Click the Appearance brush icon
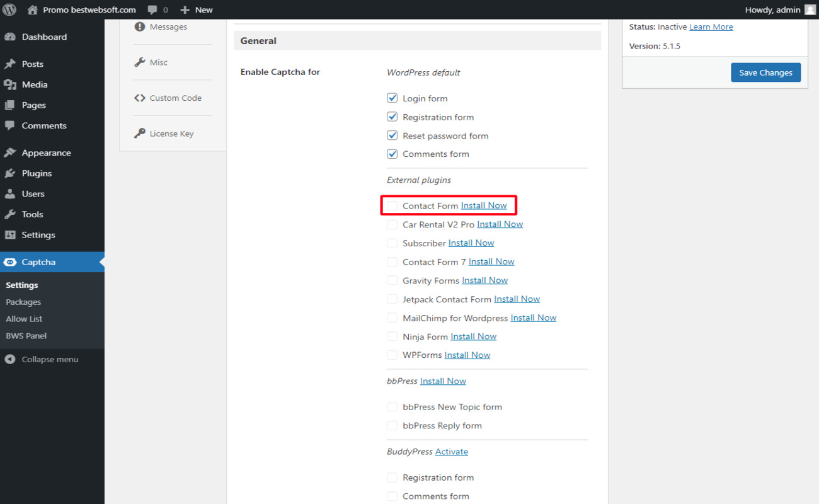 pos(10,153)
